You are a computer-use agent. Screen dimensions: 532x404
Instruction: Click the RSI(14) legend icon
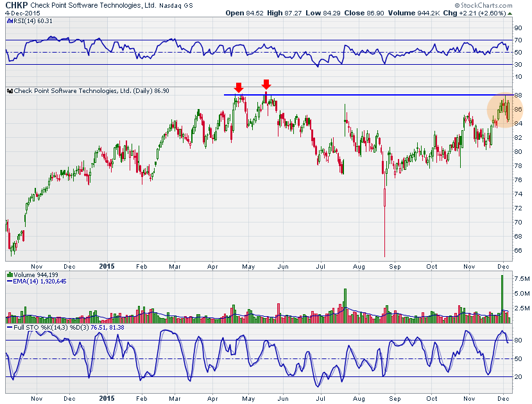click(10, 21)
